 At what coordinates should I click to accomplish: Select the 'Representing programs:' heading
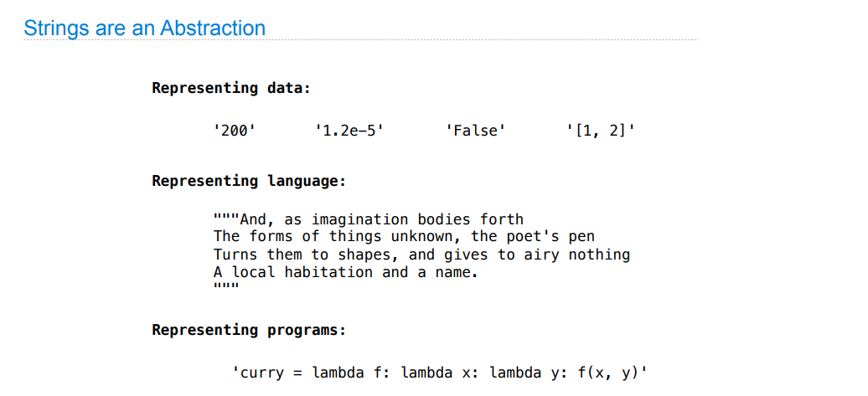[x=249, y=330]
